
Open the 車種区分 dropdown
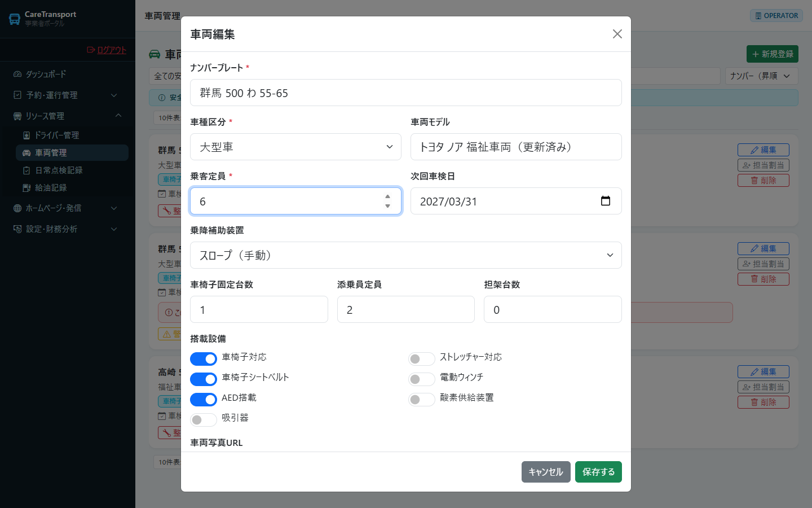click(295, 147)
